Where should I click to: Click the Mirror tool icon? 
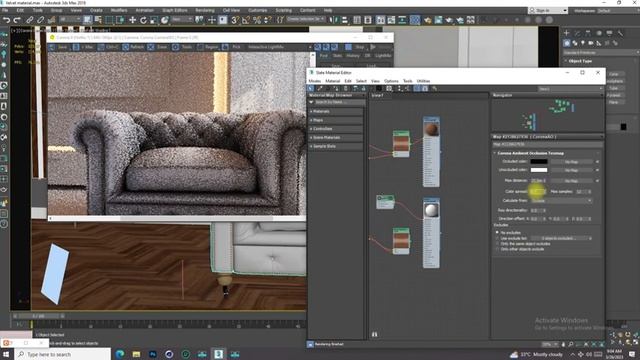coord(333,20)
